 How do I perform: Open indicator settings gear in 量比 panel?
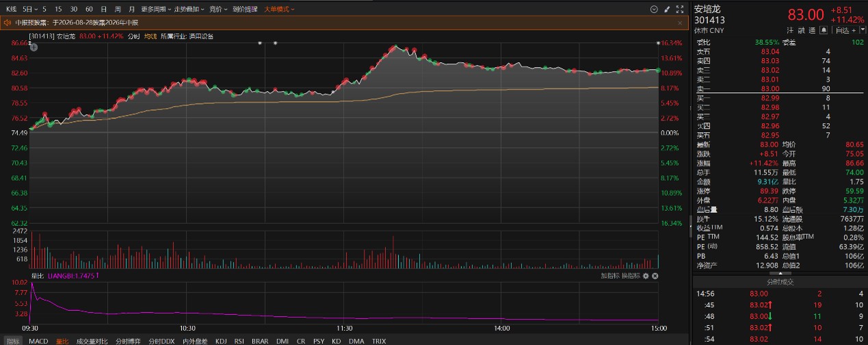click(x=646, y=276)
